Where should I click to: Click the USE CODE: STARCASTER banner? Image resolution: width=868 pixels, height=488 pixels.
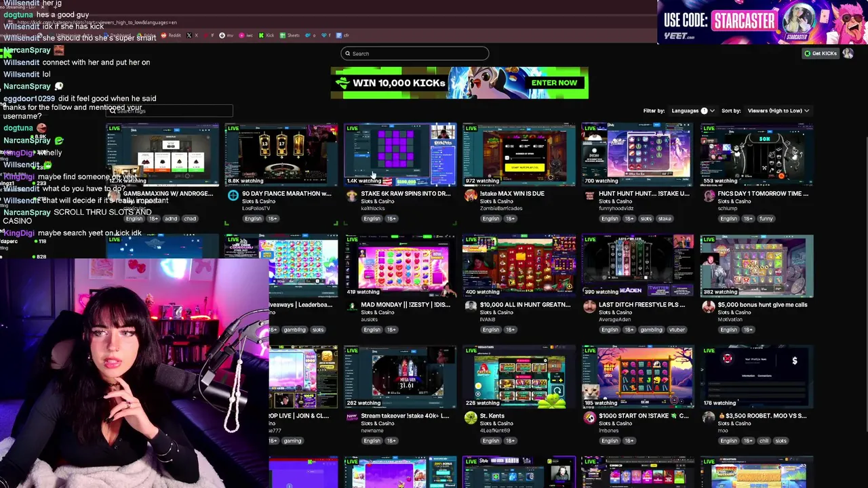click(762, 22)
